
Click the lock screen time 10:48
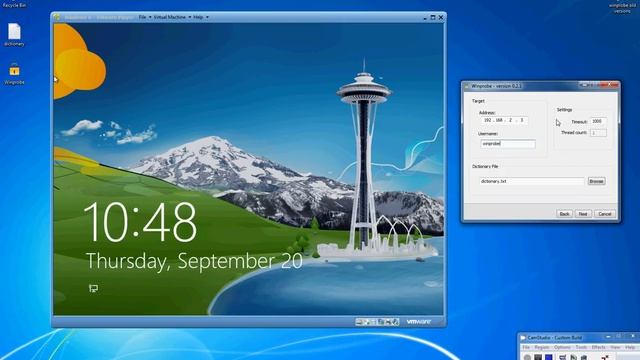point(140,222)
